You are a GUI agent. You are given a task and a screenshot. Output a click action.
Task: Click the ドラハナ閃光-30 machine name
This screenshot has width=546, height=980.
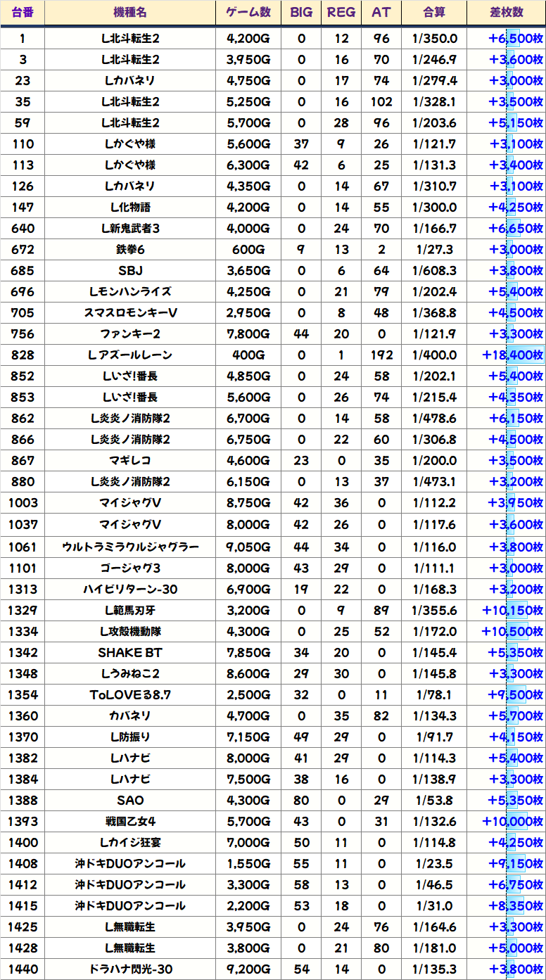pos(130,969)
